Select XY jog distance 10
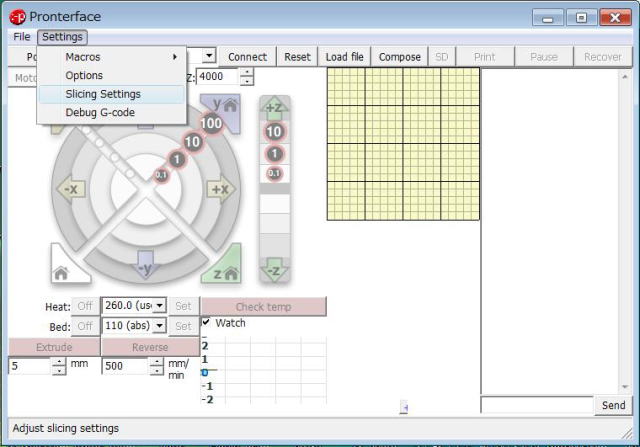This screenshot has width=640, height=447. tap(192, 142)
